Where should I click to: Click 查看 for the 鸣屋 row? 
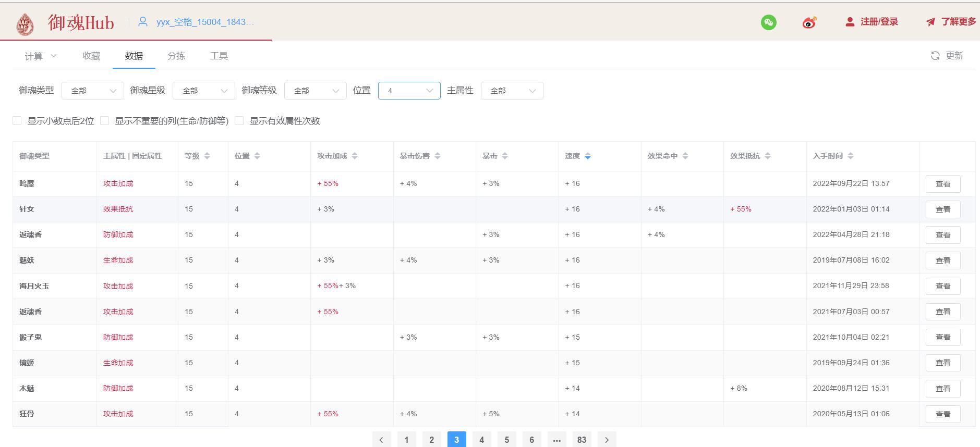coord(943,184)
